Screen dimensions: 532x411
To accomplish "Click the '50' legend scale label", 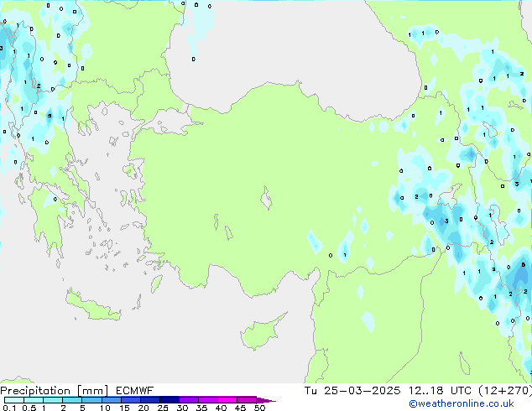I will pos(259,408).
